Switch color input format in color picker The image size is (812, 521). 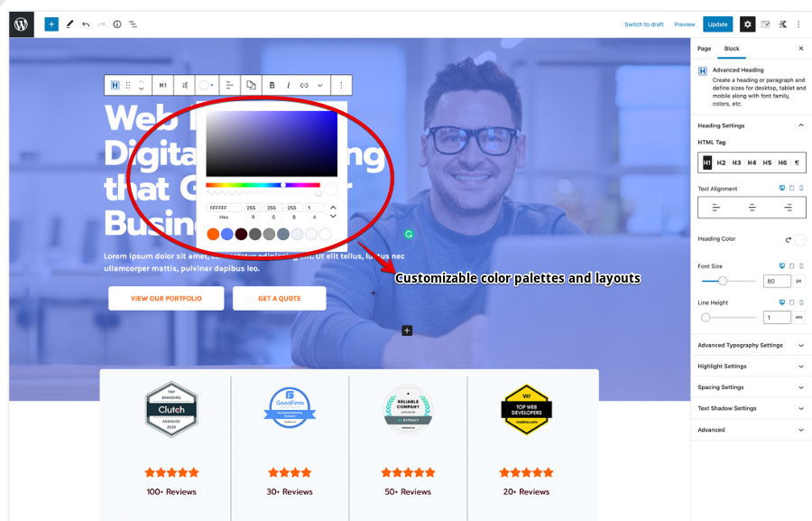[333, 211]
